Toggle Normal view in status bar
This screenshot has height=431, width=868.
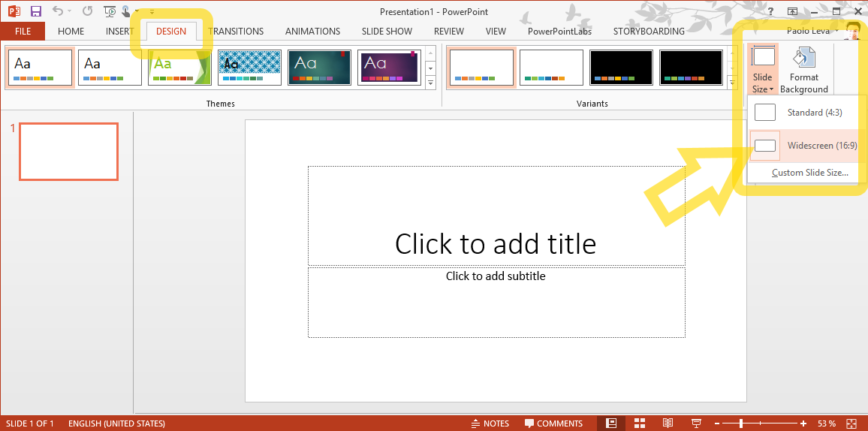611,423
